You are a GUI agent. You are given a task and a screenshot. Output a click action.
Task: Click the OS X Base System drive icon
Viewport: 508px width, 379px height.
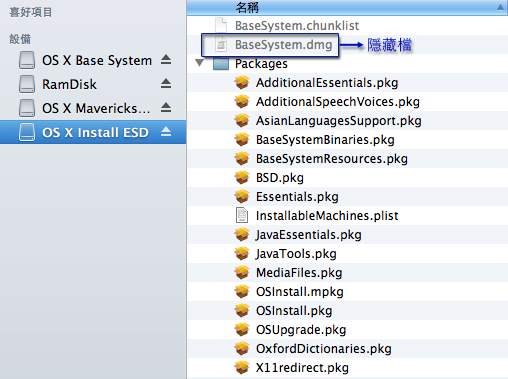[x=27, y=60]
